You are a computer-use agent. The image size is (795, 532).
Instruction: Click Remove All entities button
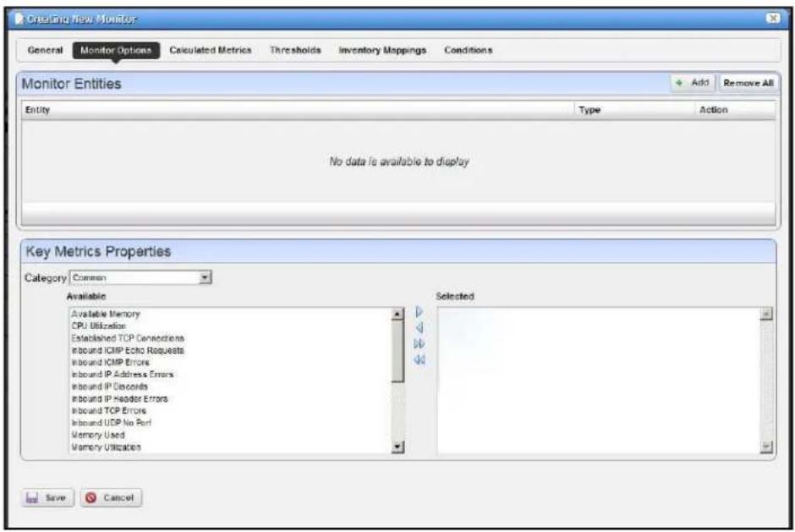pos(748,83)
